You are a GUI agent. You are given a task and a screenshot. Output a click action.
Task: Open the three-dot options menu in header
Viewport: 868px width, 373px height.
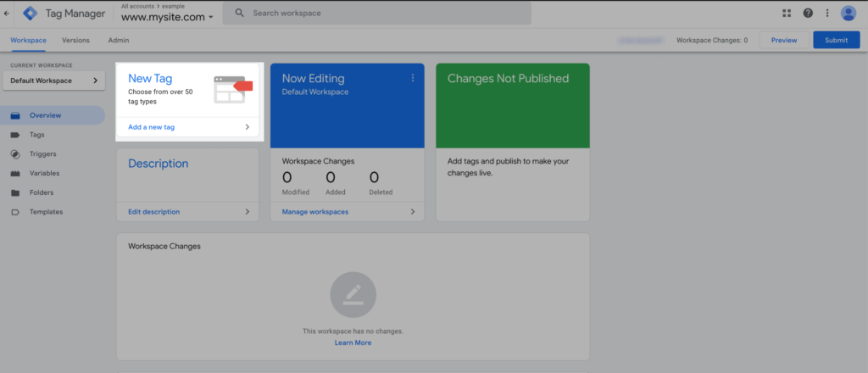pos(827,14)
